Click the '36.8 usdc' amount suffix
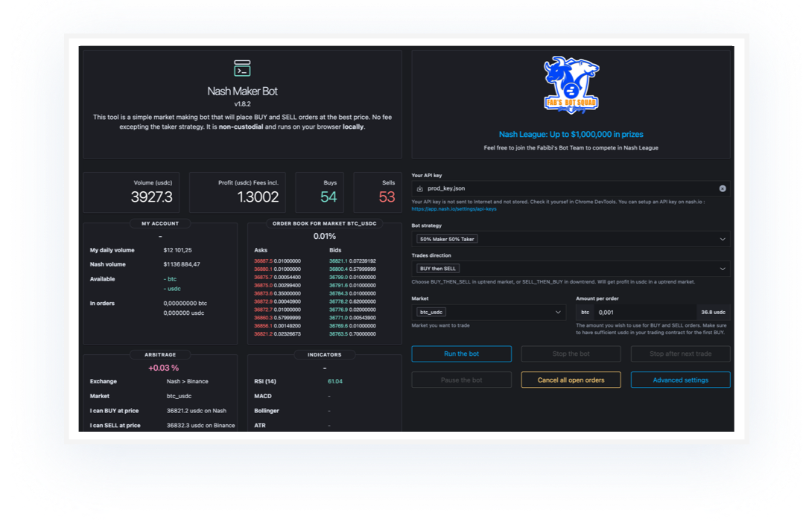This screenshot has width=812, height=521. [x=713, y=312]
